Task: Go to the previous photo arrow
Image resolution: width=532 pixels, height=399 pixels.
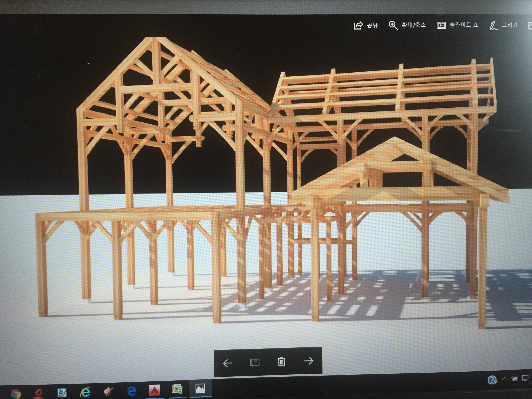Action: [x=228, y=363]
